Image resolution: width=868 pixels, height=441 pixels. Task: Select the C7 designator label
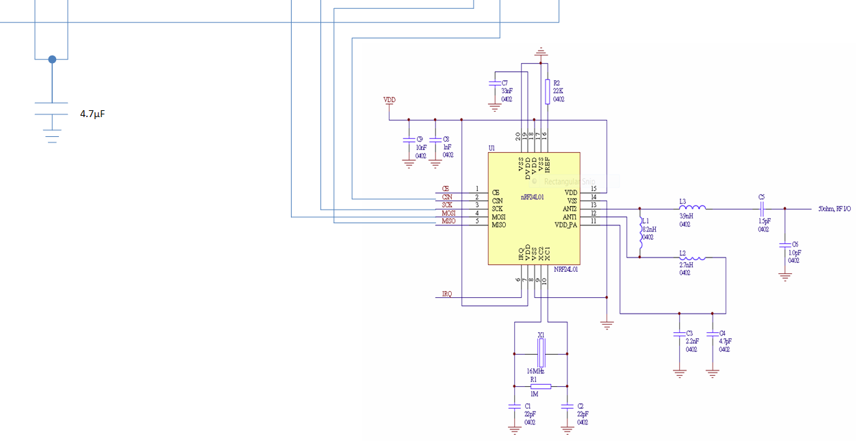click(x=505, y=83)
